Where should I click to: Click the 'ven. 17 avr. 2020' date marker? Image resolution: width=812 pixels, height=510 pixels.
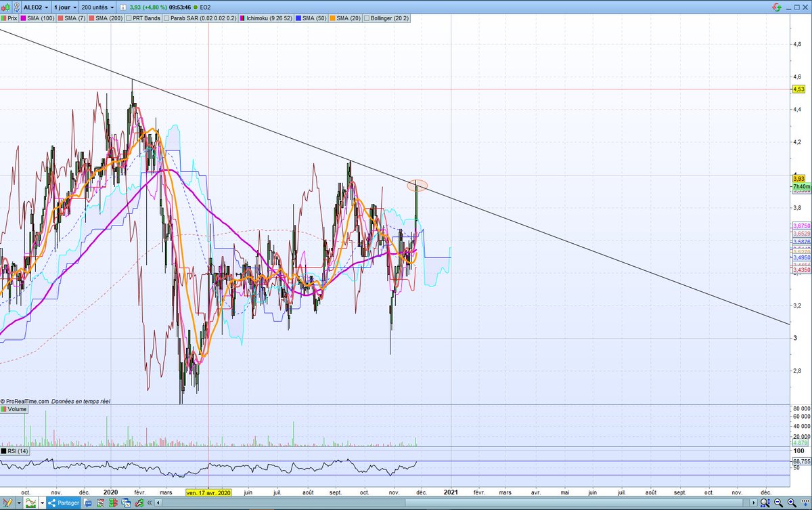208,493
